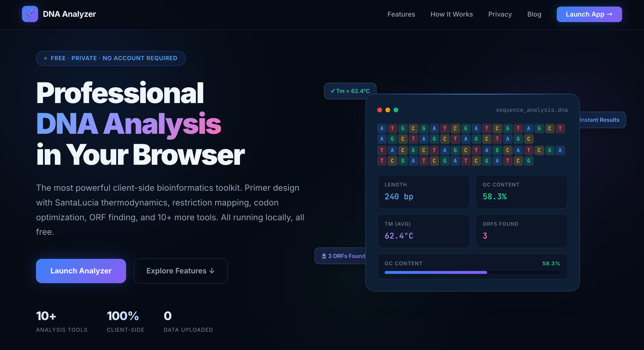Screen dimensions: 644x350
Task: Click the "100%" client-side stat
Action: pos(123,316)
